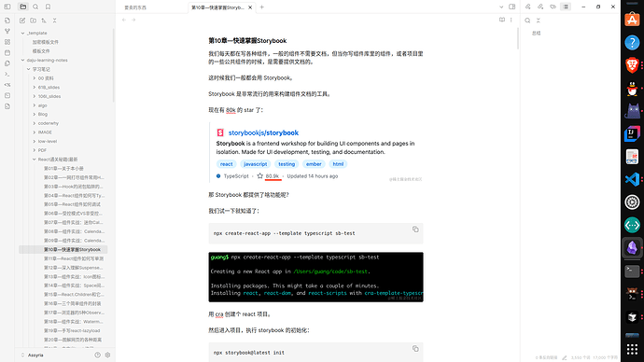
Task: Open the settings gear at sidebar bottom
Action: pyautogui.click(x=107, y=355)
